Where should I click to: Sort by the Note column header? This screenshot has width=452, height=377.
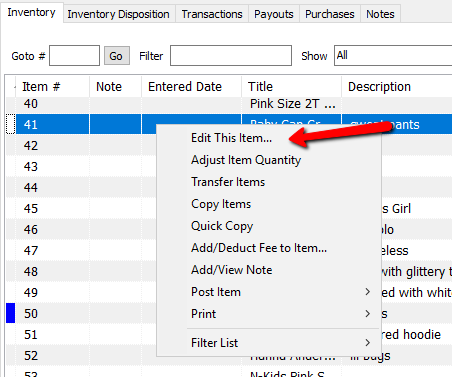115,87
